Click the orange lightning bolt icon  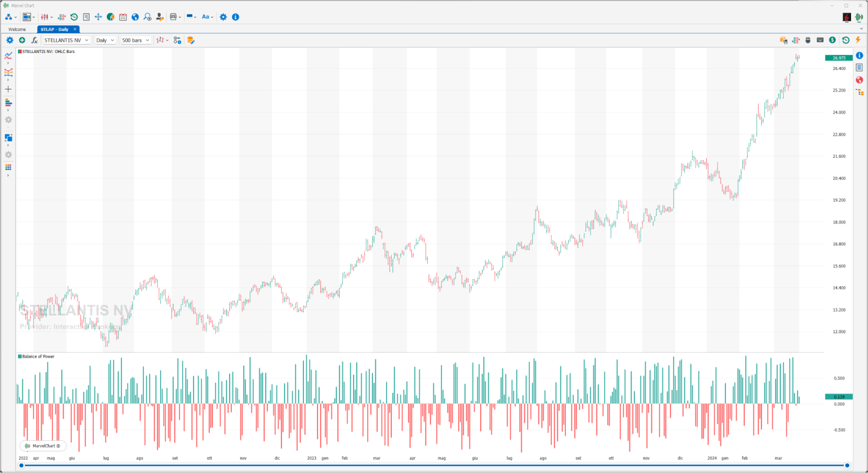858,40
